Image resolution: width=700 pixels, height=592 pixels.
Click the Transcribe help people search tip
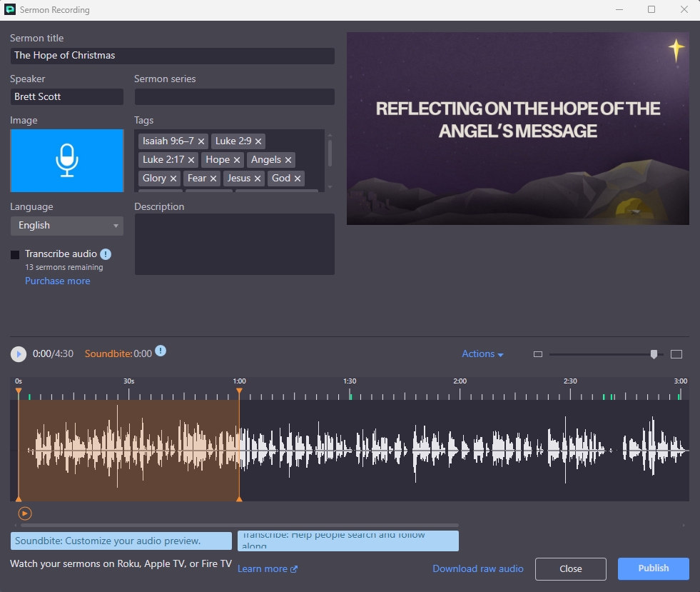[x=348, y=541]
